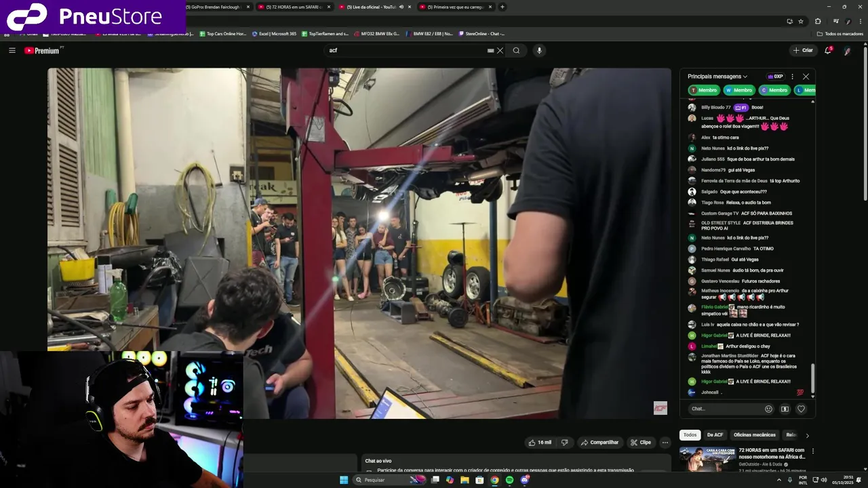Send a heart reaction in chat
Screen dimensions: 868x488
(x=801, y=409)
